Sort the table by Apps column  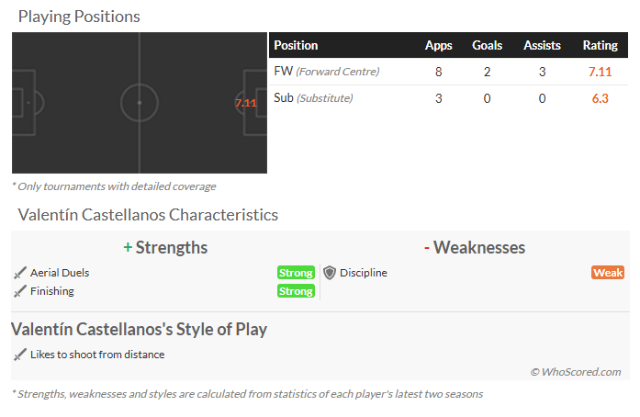(438, 46)
